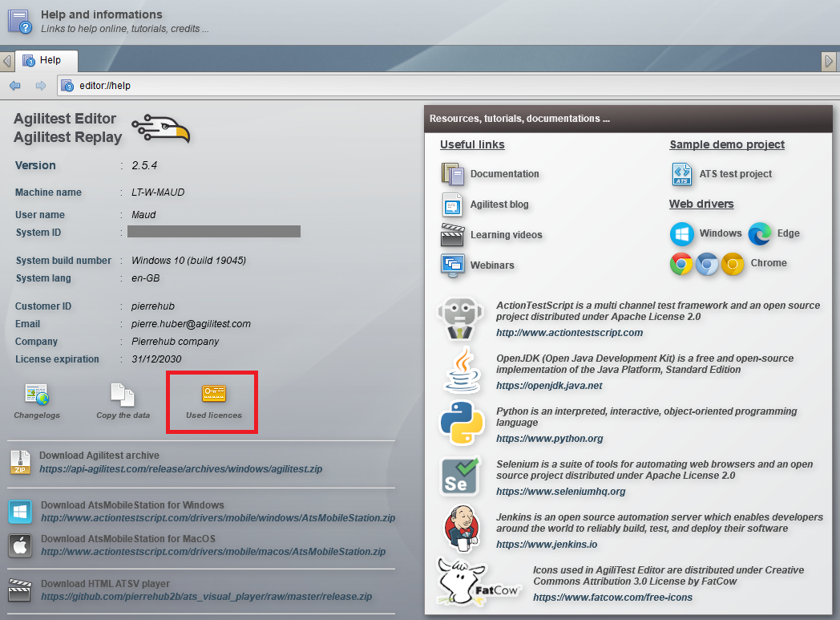Click the Agilitest blog icon

click(453, 205)
